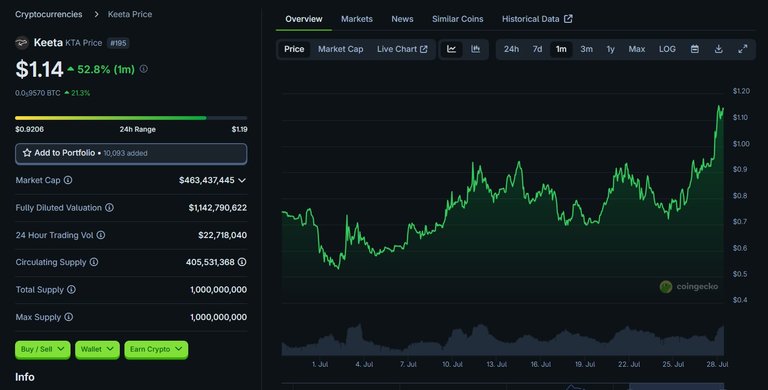Click the Info section heading
The width and height of the screenshot is (768, 390).
click(24, 377)
